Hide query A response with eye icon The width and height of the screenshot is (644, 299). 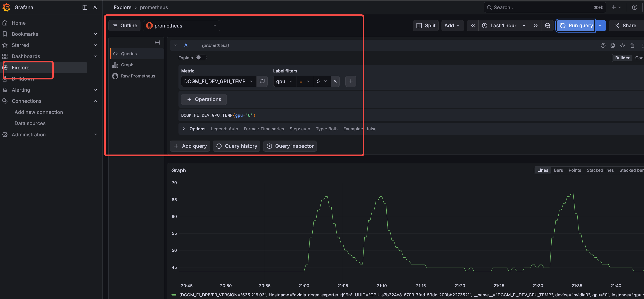(x=622, y=45)
